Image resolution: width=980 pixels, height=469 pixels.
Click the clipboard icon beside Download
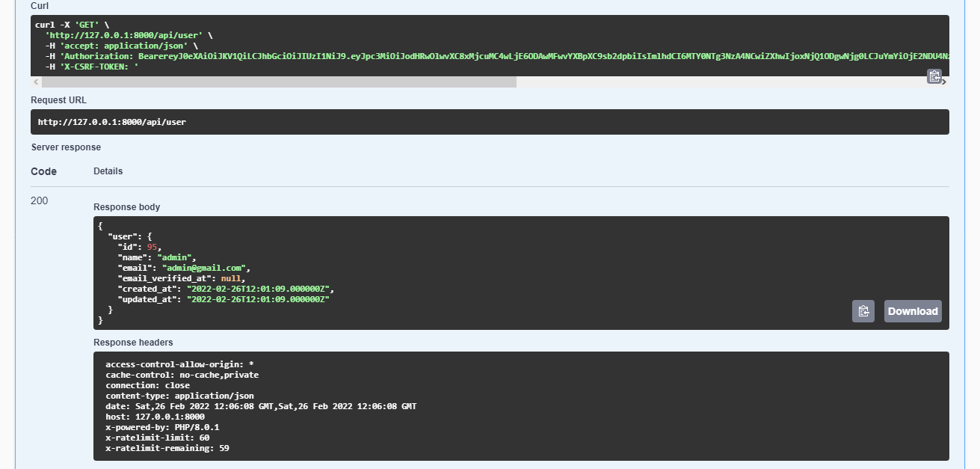(863, 310)
